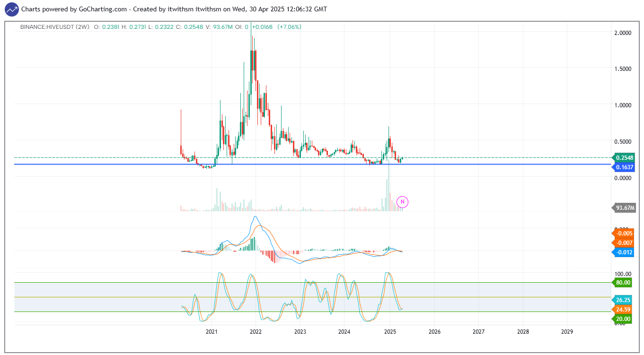Select the BINANCE:HIVEUSDT (2W) symbol label
The width and height of the screenshot is (644, 355).
[x=55, y=27]
